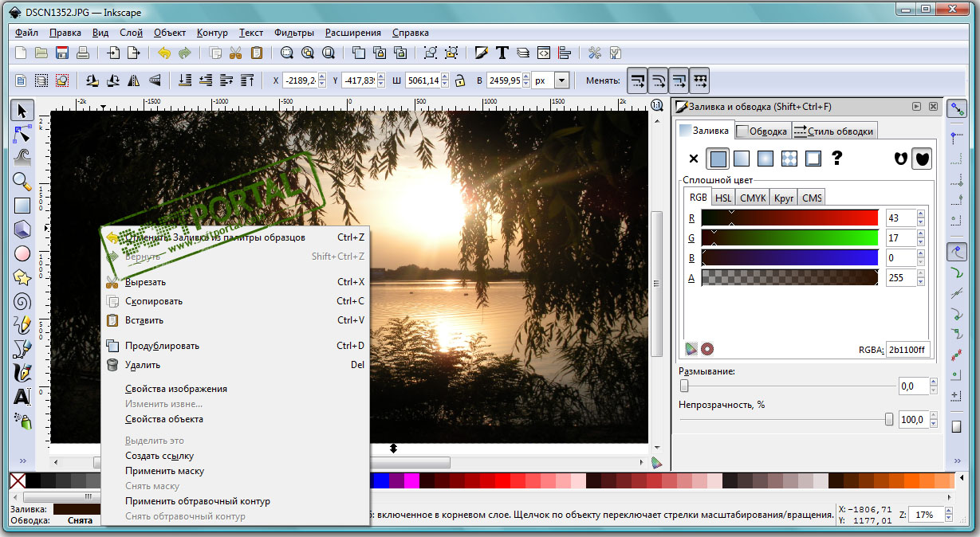
Task: Switch to the Обводка tab
Action: tap(762, 131)
